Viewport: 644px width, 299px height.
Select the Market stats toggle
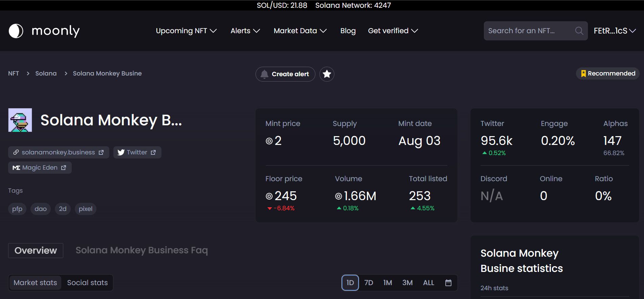click(35, 283)
